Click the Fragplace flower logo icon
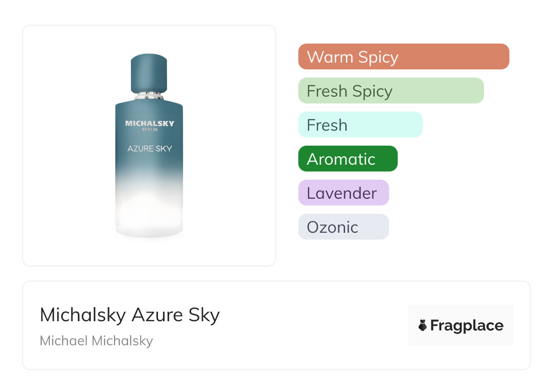This screenshot has height=392, width=553. click(423, 325)
